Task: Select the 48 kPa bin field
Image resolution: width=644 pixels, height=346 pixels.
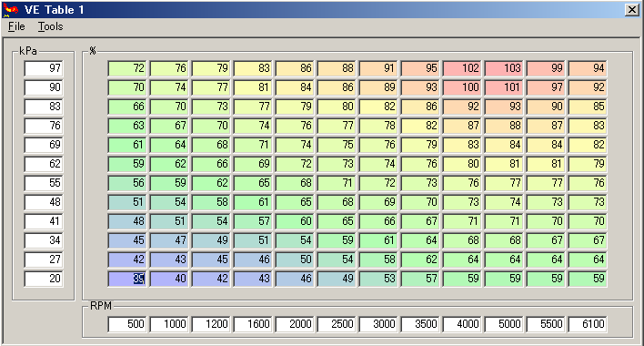Action: click(x=44, y=202)
